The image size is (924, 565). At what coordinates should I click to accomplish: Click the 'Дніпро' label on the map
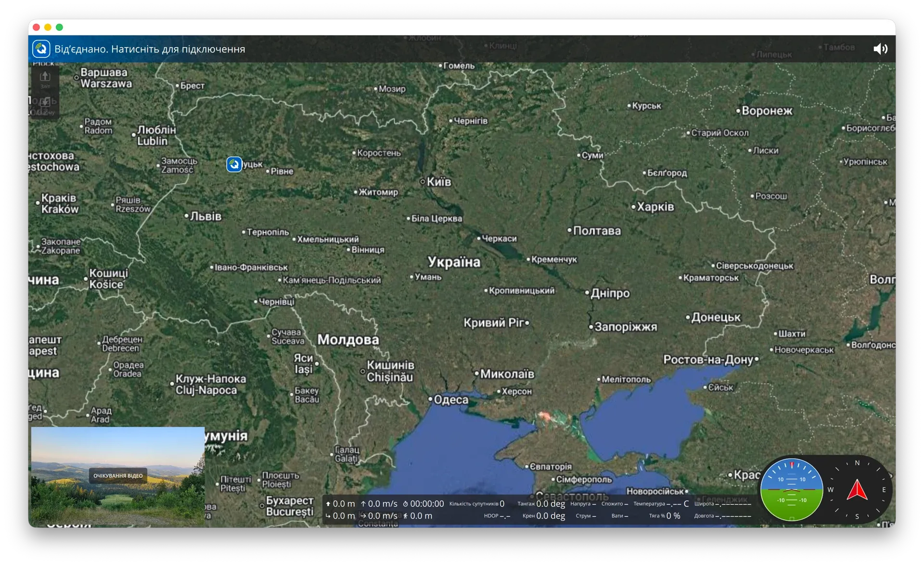[610, 293]
